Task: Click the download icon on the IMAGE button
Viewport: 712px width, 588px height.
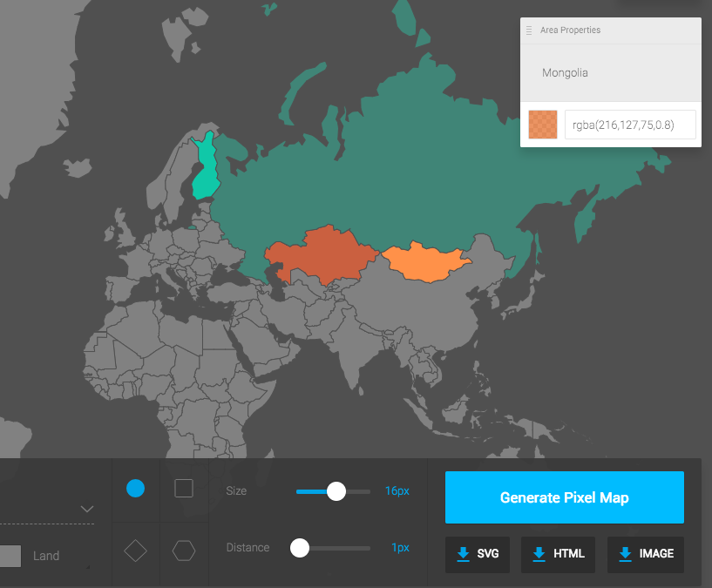Action: pyautogui.click(x=624, y=555)
